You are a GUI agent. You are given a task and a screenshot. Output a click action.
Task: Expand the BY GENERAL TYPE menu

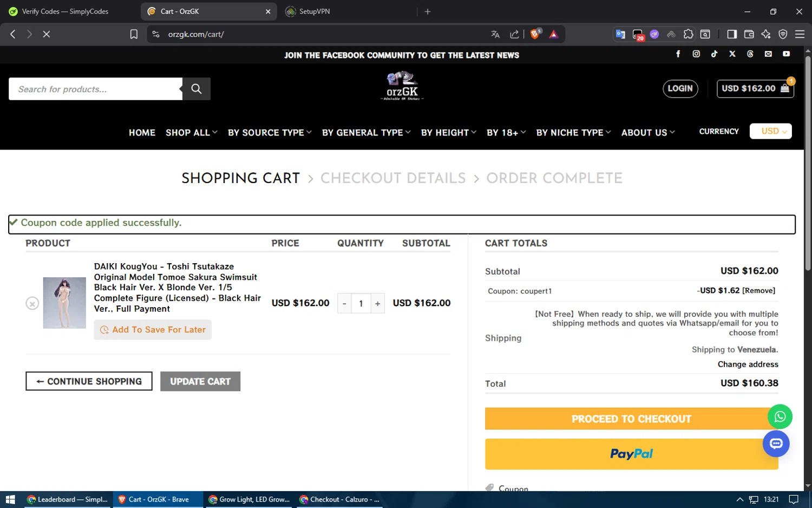[366, 133]
